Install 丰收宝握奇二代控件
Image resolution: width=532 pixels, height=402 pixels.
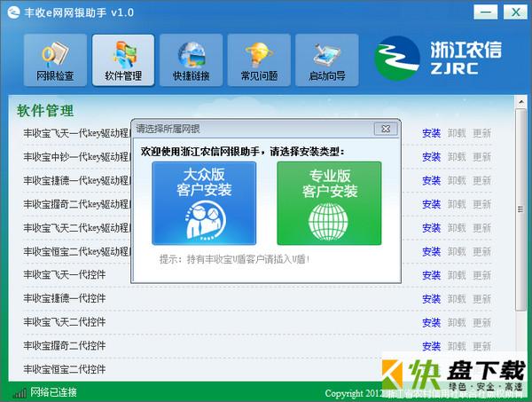[x=431, y=346]
